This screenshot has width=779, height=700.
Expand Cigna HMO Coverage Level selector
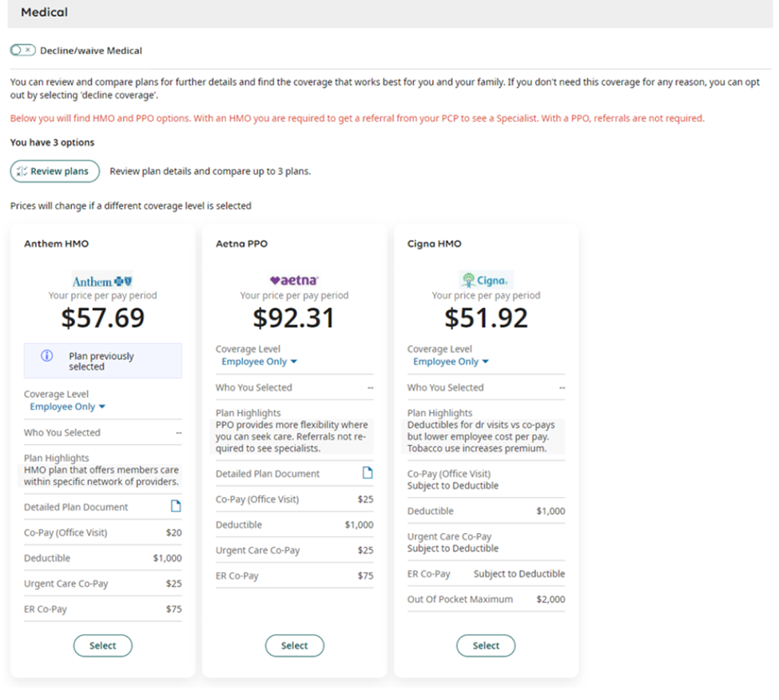[450, 361]
